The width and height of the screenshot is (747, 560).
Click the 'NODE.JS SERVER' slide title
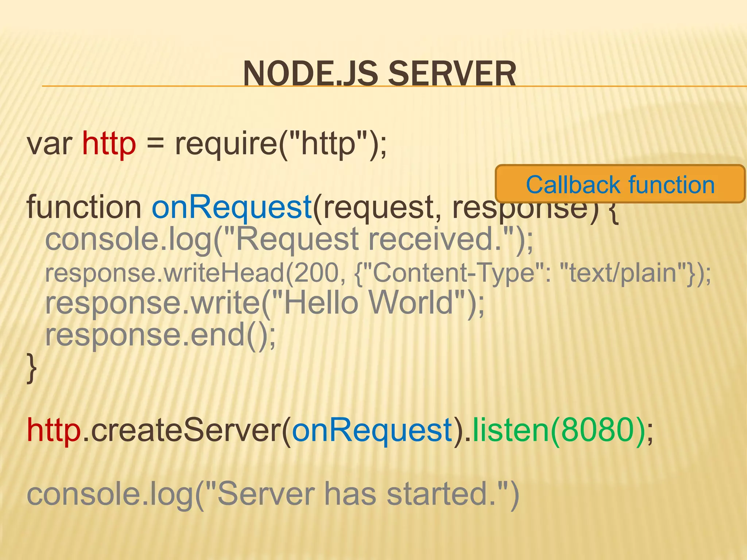(x=379, y=74)
